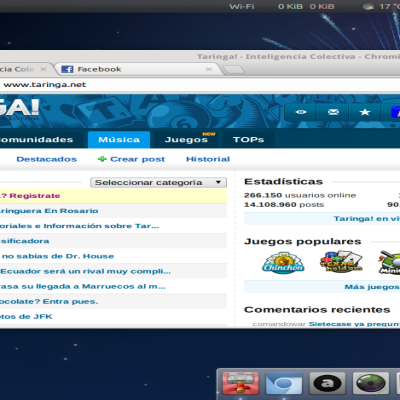Viewport: 400px width, 400px height.
Task: Click the 'Taringa! en vi...' link under statistics
Action: (367, 219)
